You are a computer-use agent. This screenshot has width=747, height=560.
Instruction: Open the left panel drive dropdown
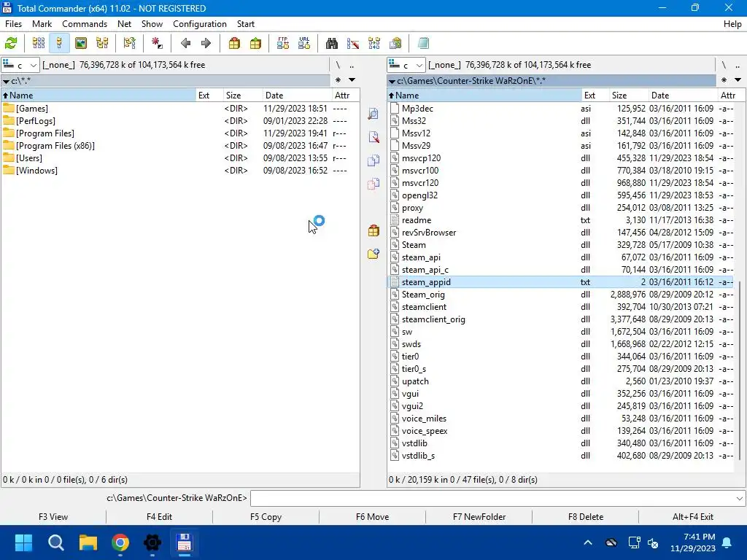coord(20,65)
